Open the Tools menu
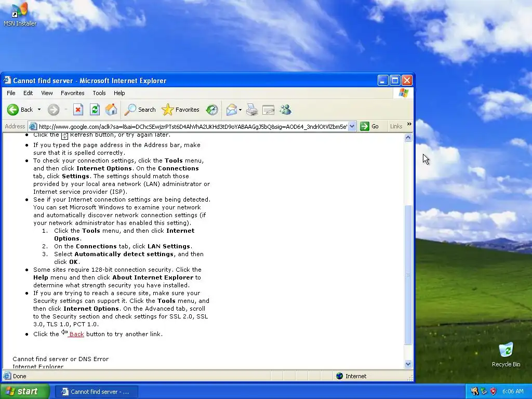532x399 pixels. coord(99,93)
